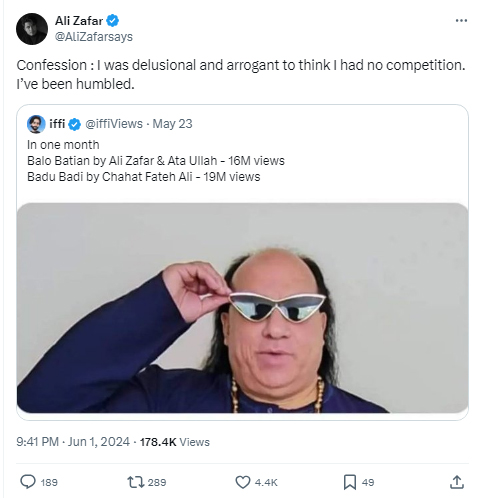
Task: Open the 9:41 PM Jun 1, 2024 timestamp
Action: [73, 442]
